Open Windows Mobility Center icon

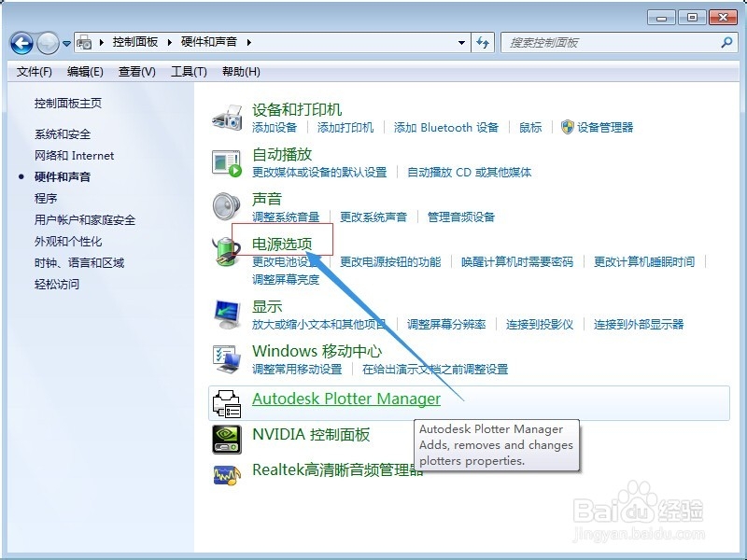(x=227, y=357)
